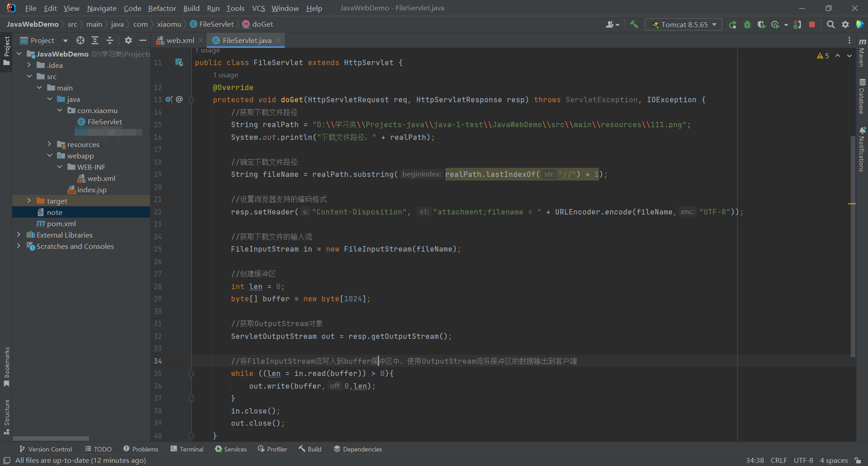
Task: Close the FileServlet.java tab
Action: click(278, 40)
